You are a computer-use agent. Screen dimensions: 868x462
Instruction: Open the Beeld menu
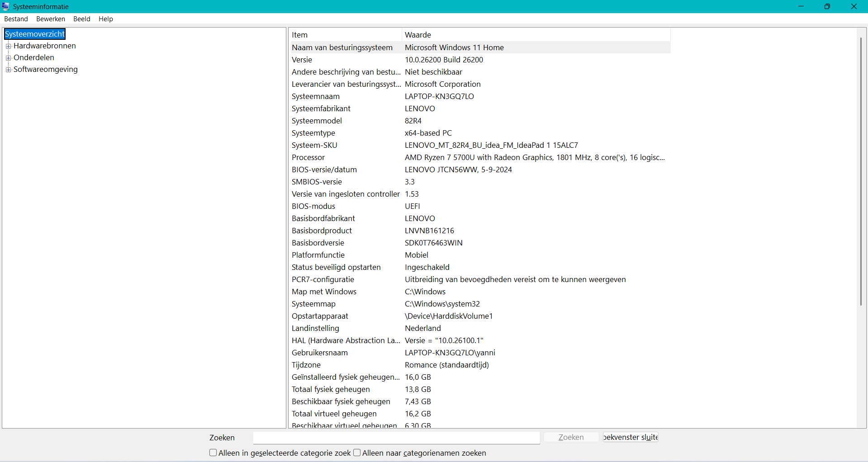click(82, 19)
